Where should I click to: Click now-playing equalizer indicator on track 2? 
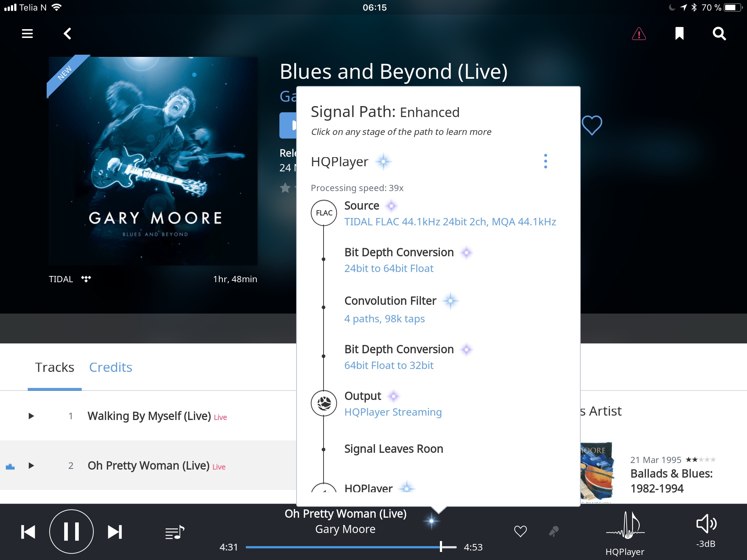pyautogui.click(x=10, y=466)
